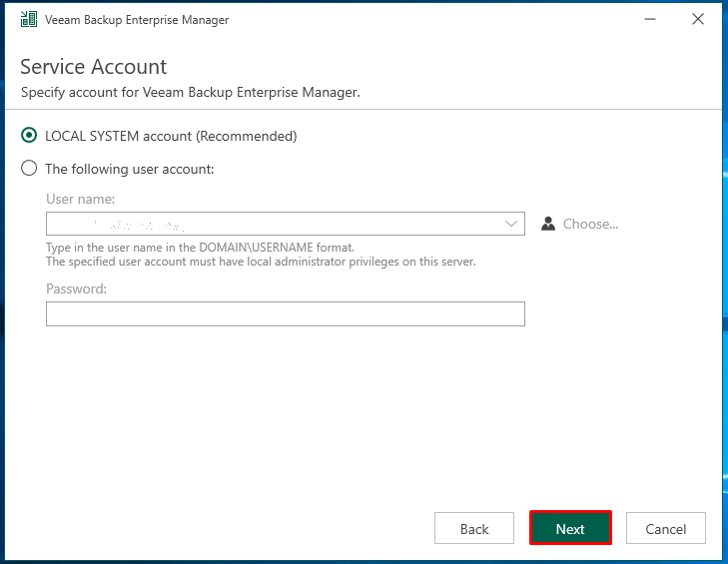
Task: Click the DOMAIN\USERNAME format hint text
Action: pyautogui.click(x=200, y=247)
